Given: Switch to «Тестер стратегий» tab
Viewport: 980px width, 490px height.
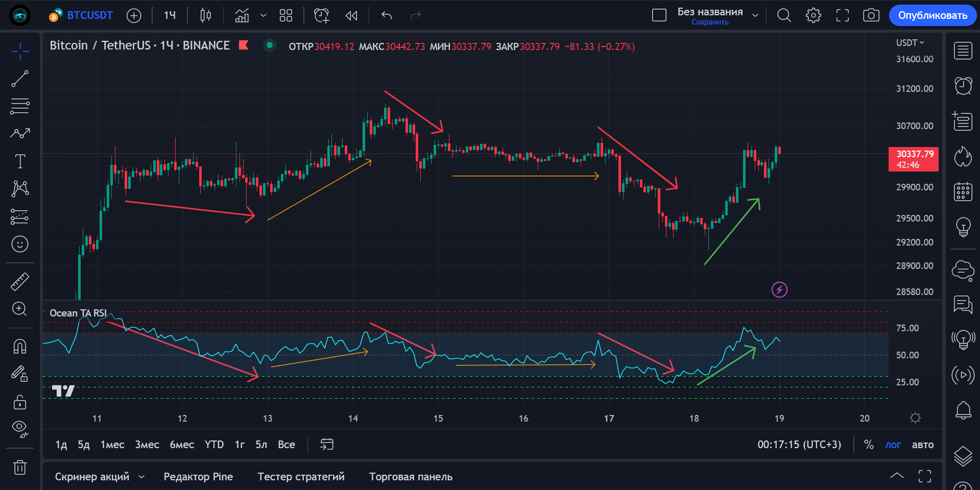Looking at the screenshot, I should 301,477.
